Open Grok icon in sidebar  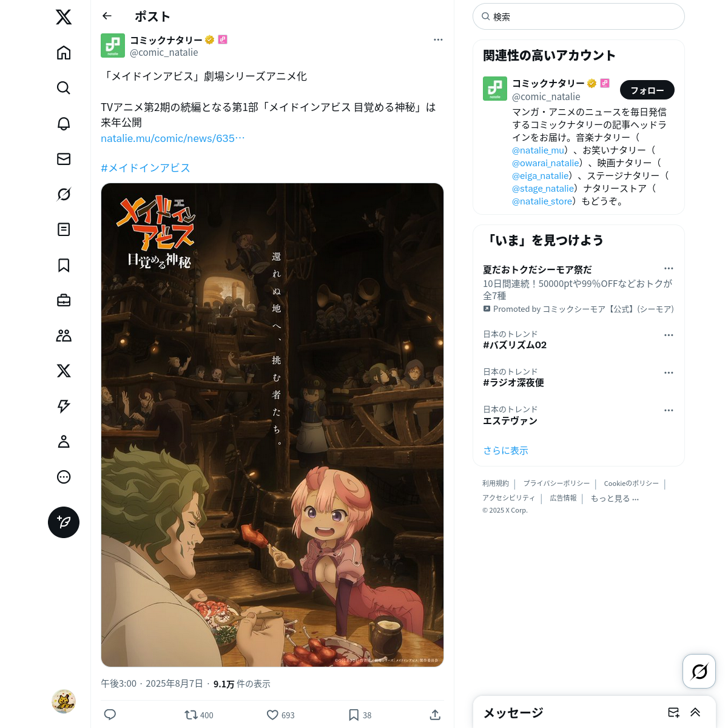click(64, 194)
